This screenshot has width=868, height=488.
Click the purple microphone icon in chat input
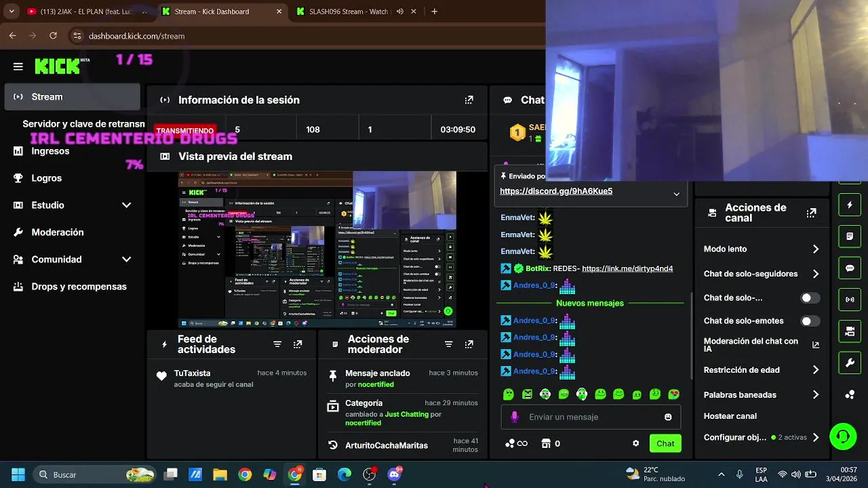point(515,417)
